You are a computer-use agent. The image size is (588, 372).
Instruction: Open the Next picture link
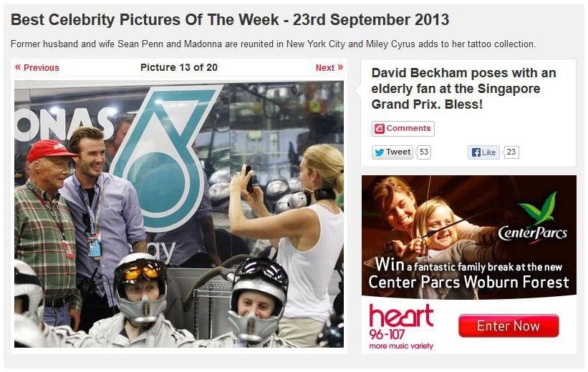(x=329, y=68)
